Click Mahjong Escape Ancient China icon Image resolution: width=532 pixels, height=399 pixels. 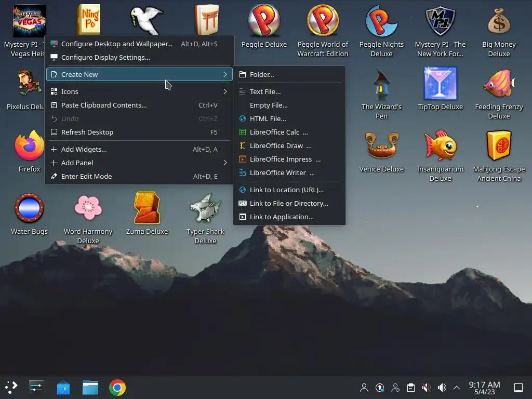click(499, 146)
